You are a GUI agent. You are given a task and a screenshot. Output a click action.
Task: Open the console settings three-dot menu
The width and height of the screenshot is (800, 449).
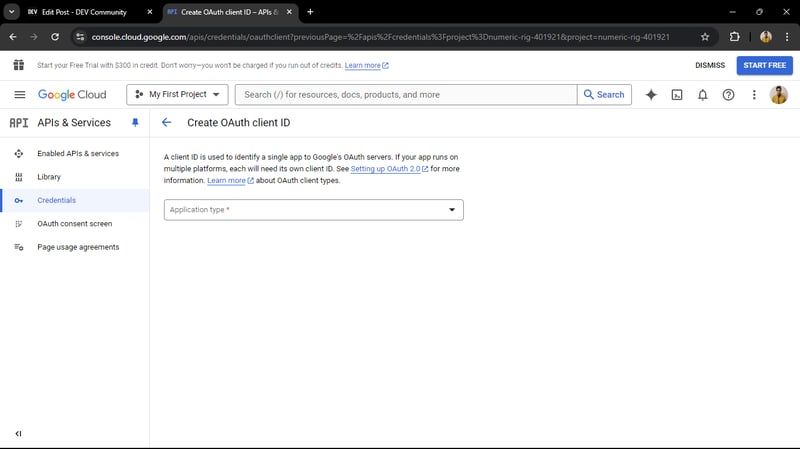754,94
